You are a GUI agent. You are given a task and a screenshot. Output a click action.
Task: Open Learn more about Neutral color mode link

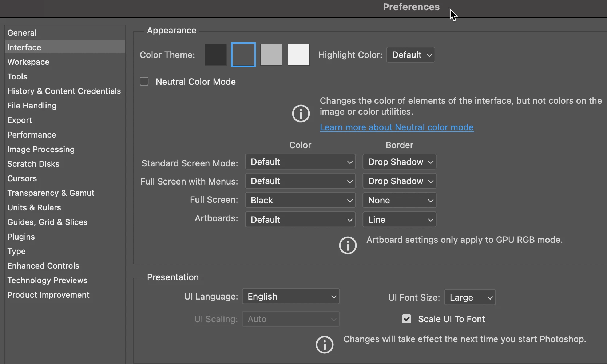coord(397,127)
